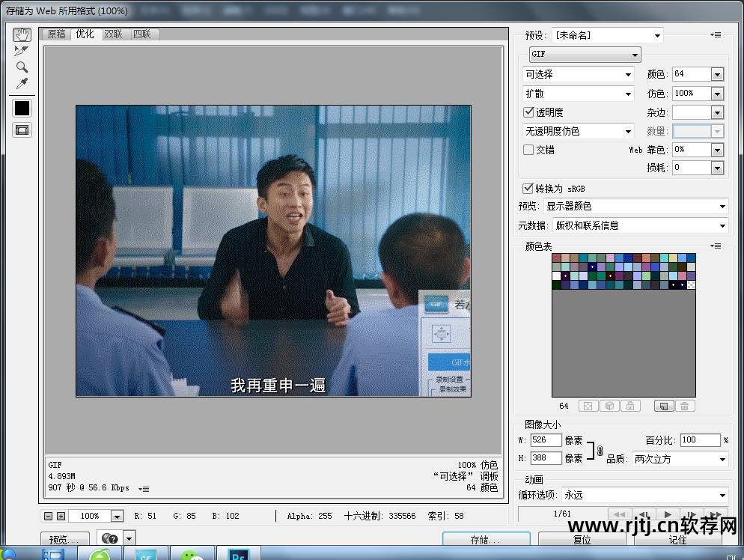
Task: Open the 品质 resampling dropdown
Action: 680,459
